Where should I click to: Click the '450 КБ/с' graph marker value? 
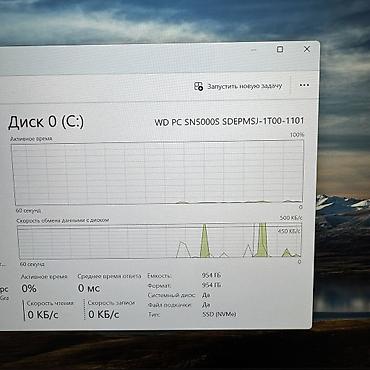(289, 231)
